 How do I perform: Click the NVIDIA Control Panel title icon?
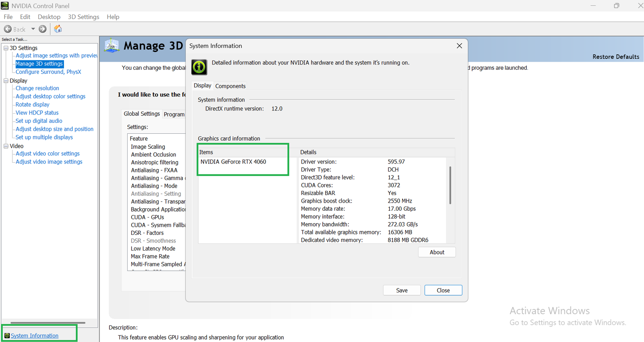tap(5, 6)
